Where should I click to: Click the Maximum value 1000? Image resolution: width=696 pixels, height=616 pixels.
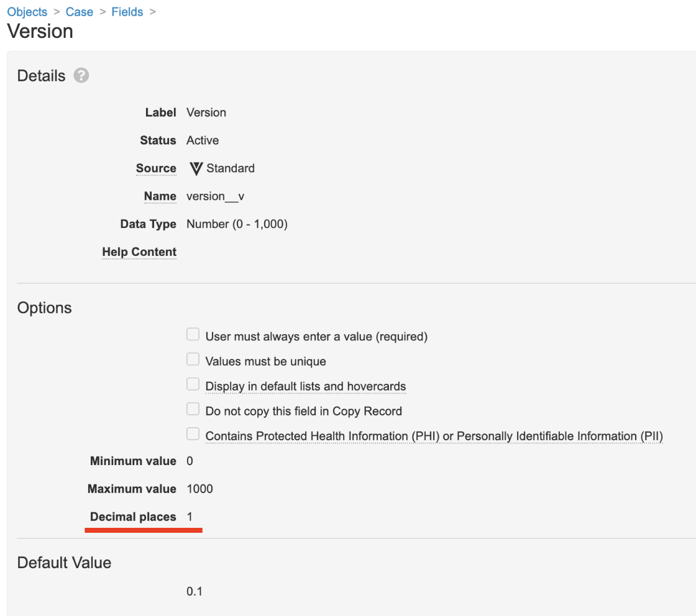[199, 489]
